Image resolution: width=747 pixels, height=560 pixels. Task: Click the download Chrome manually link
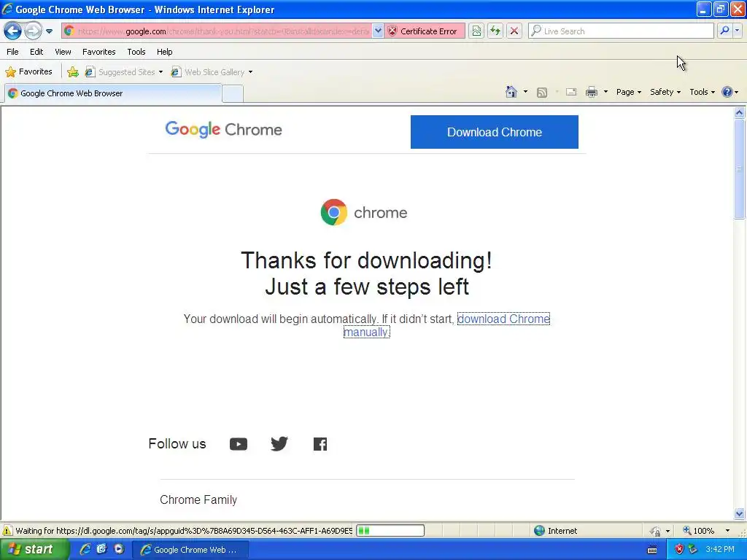(503, 319)
